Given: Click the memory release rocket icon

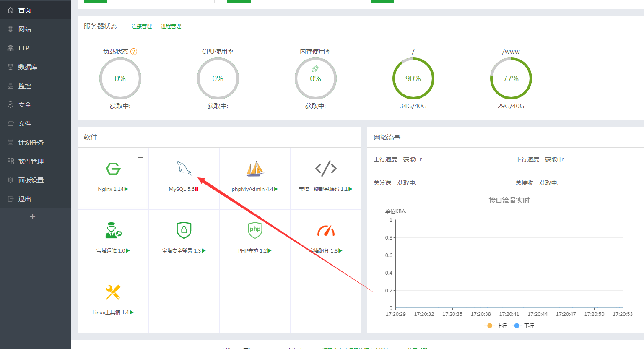Looking at the screenshot, I should click(x=316, y=68).
